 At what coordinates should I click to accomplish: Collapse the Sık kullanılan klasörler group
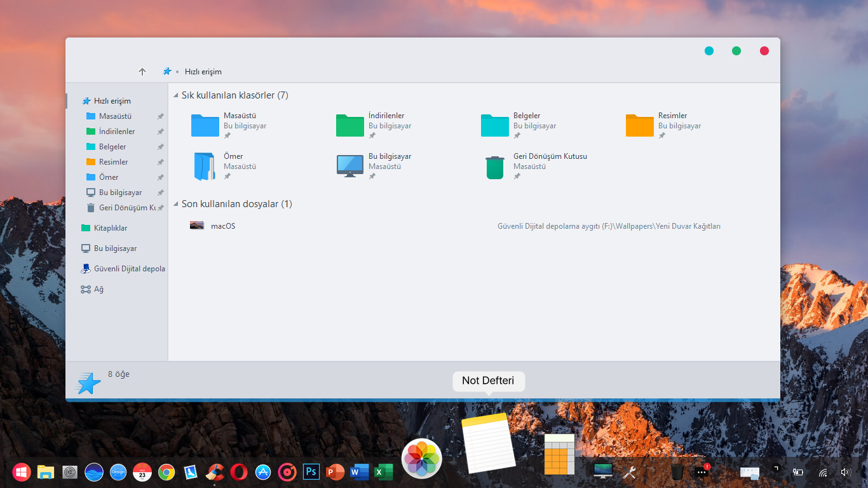(176, 95)
